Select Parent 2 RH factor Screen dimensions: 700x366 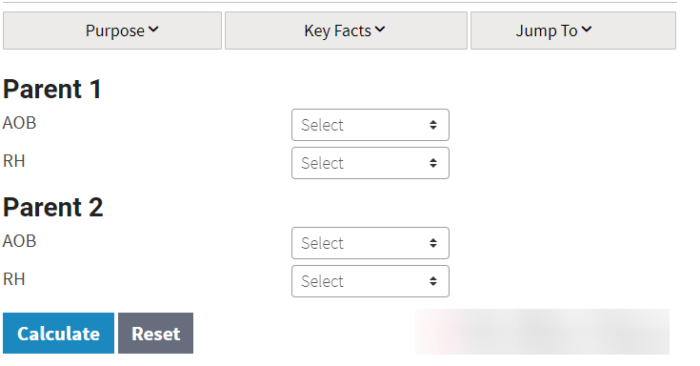(x=370, y=281)
